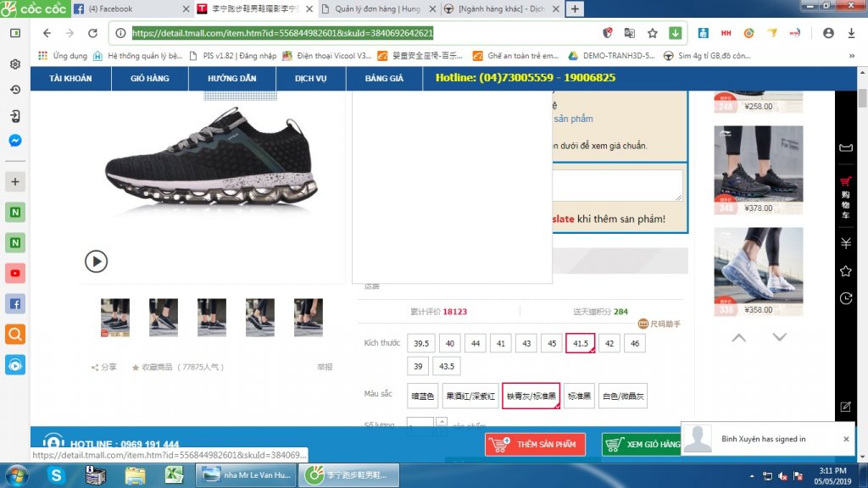
Task: Click the edit feedback icon in black sidebar
Action: click(845, 407)
